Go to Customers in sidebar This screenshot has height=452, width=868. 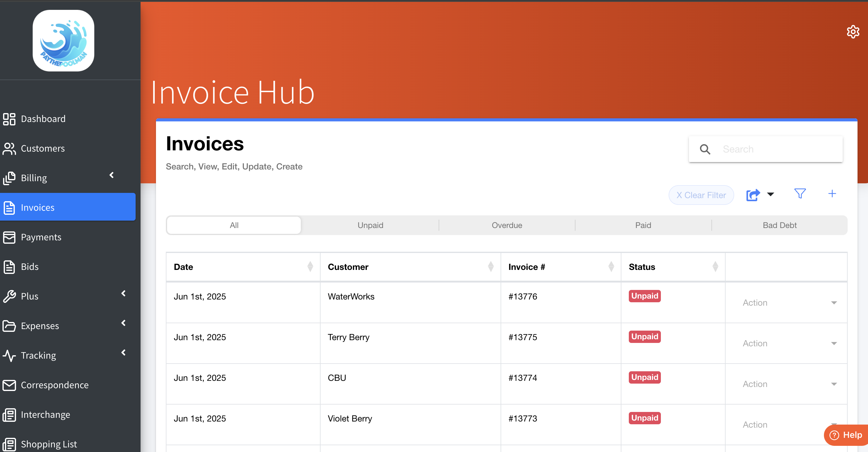pyautogui.click(x=43, y=149)
